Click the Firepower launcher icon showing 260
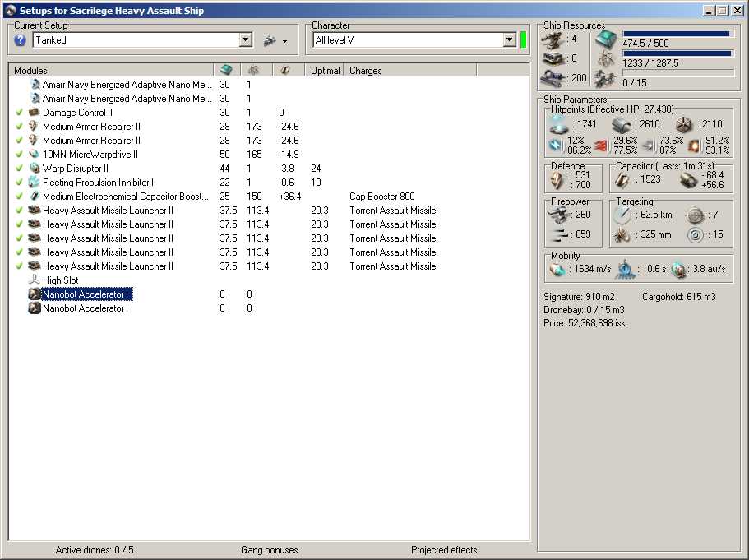The height and width of the screenshot is (560, 749). (557, 215)
